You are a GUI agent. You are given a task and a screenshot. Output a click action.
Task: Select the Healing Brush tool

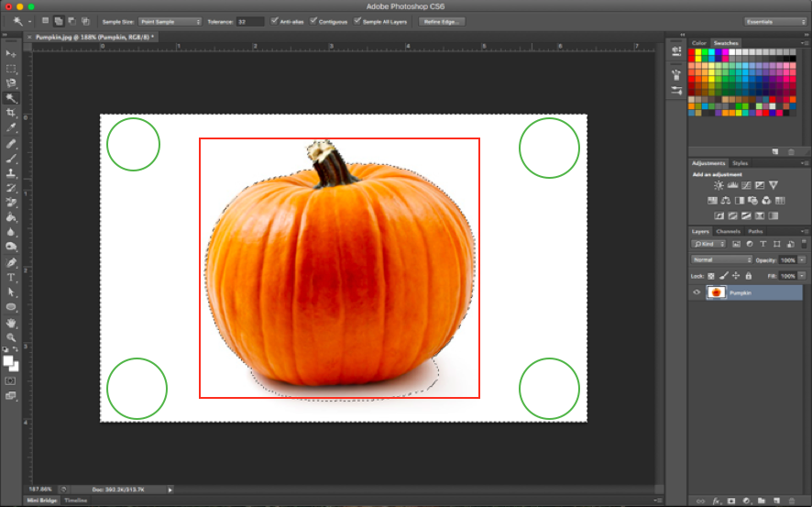pos(11,144)
